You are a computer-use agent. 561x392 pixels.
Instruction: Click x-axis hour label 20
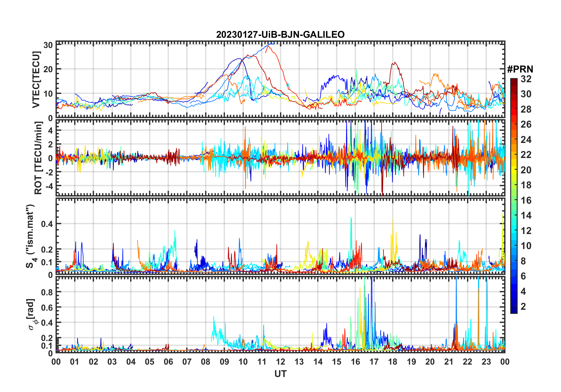tap(430, 362)
